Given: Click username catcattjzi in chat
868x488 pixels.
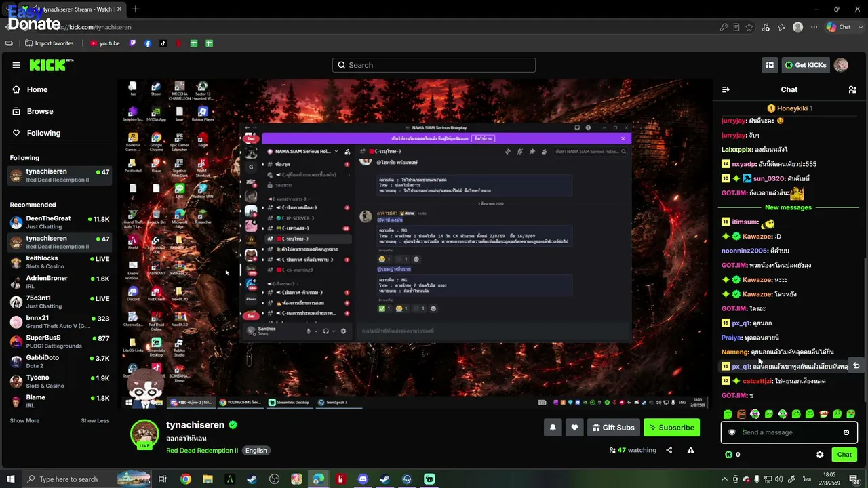Looking at the screenshot, I should (757, 381).
